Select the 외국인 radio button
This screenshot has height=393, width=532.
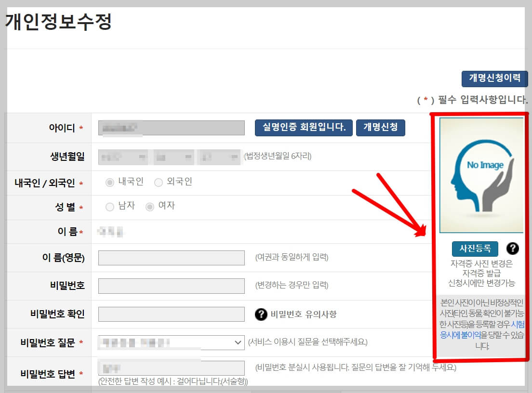click(159, 182)
